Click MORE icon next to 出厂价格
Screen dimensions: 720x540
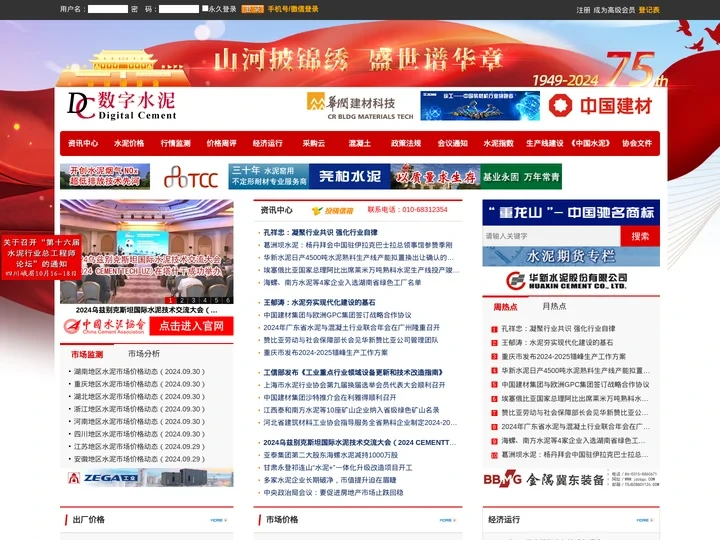click(219, 520)
